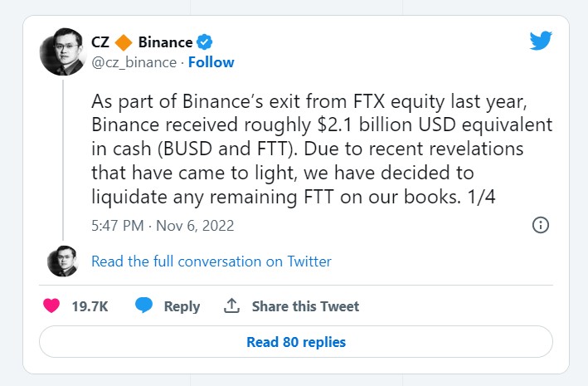Click the "CZ" display name text

(100, 42)
